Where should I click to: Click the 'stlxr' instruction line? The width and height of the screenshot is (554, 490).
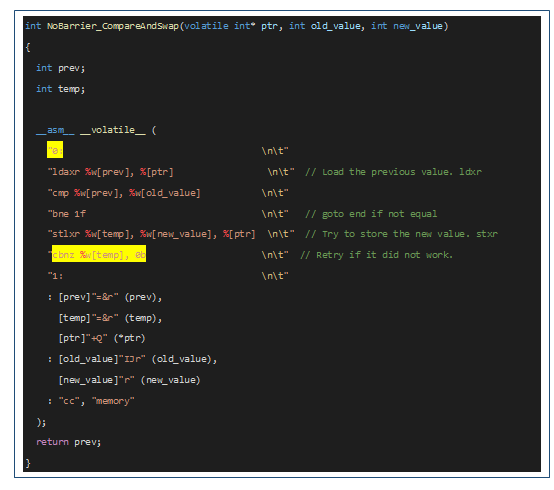tap(152, 234)
